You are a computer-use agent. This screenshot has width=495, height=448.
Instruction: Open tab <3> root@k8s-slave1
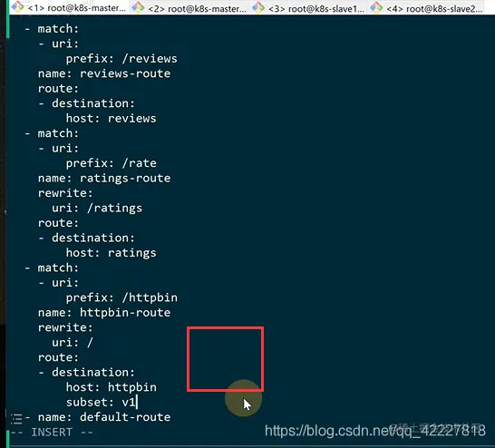(x=309, y=7)
